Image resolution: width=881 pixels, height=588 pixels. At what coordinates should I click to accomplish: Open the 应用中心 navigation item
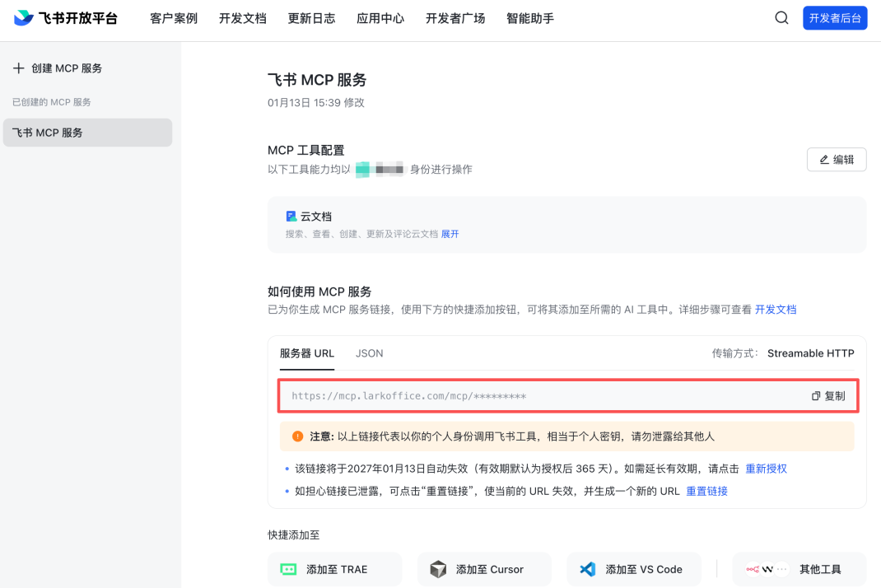380,18
